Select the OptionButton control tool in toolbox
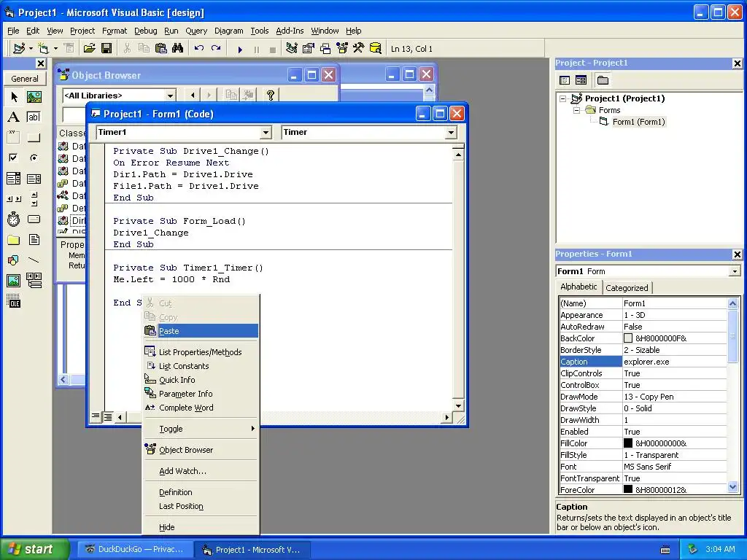The image size is (747, 560). 34,157
